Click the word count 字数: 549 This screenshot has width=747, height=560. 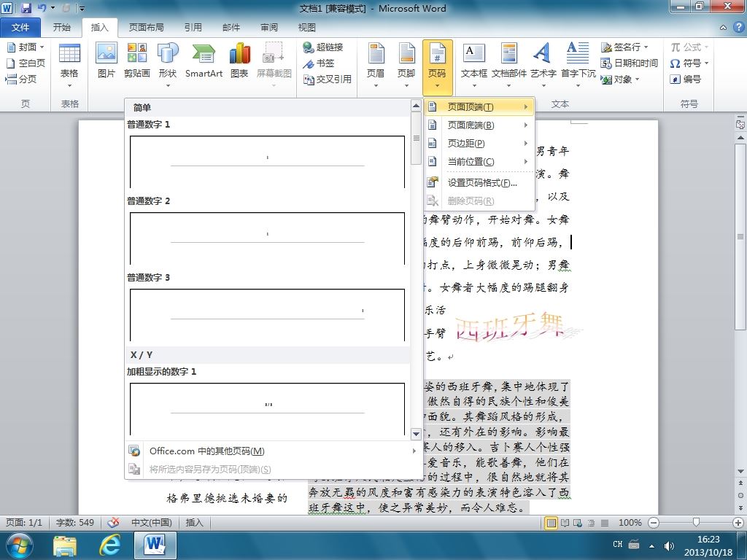[75, 522]
